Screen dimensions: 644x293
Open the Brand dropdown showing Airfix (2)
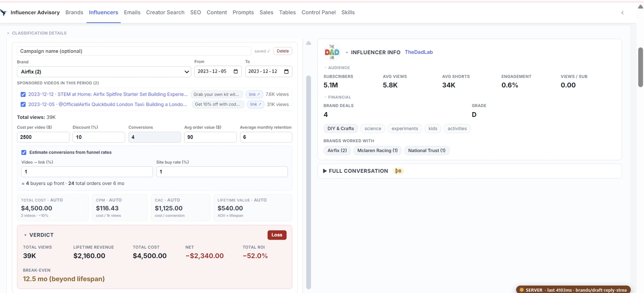coord(104,72)
